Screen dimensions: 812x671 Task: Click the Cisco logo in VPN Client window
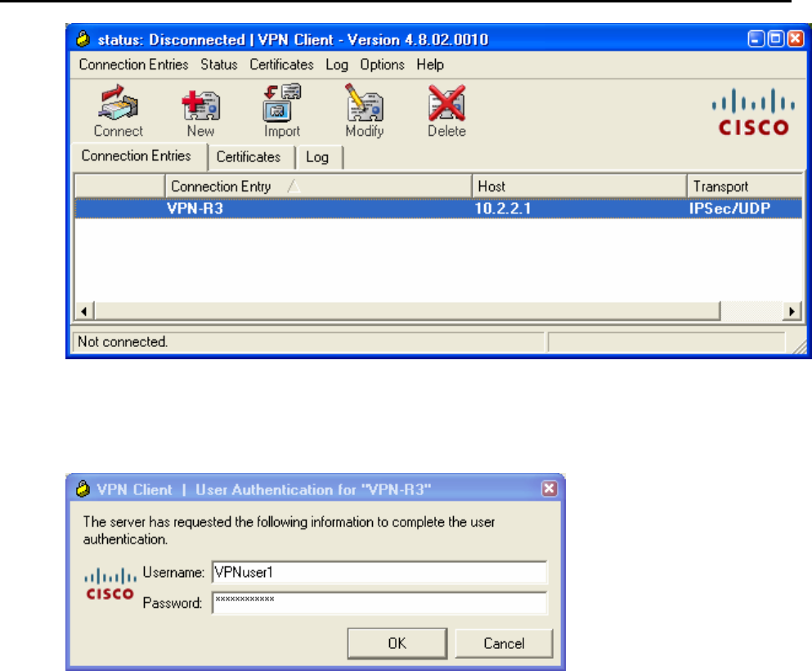(753, 112)
